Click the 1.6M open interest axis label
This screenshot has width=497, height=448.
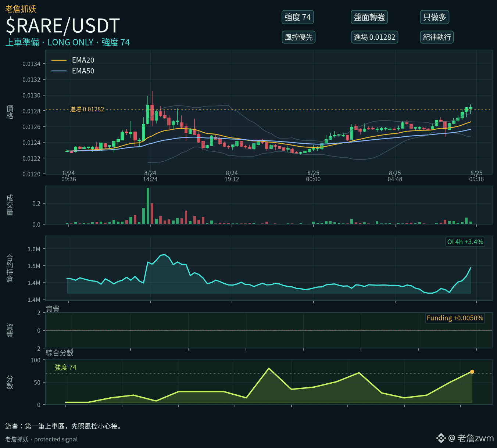(x=34, y=249)
